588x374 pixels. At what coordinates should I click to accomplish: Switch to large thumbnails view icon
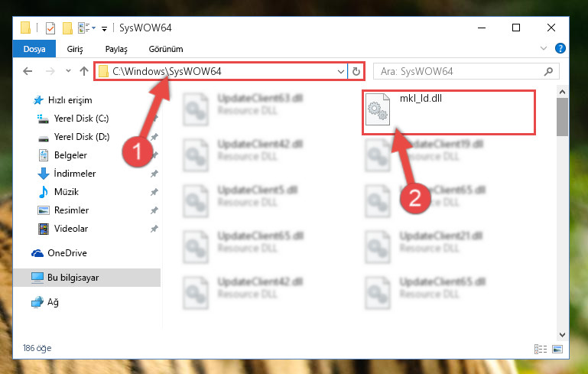coord(557,350)
